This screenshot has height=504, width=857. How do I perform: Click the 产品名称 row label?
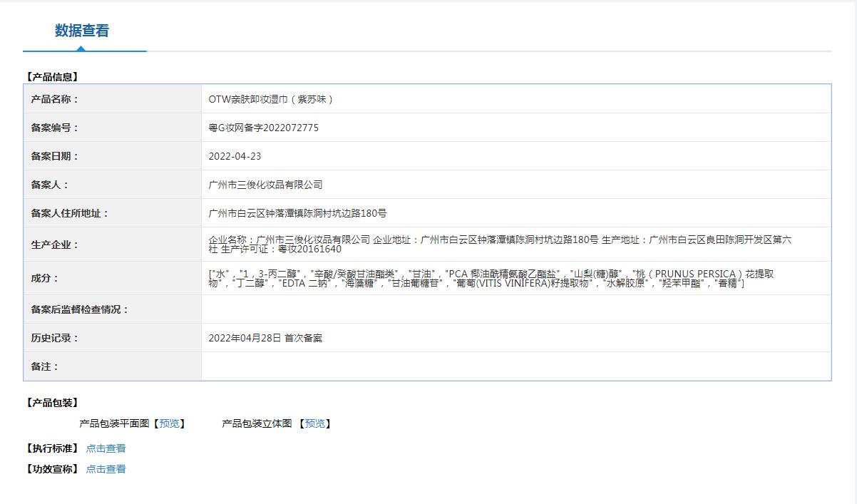[x=55, y=99]
